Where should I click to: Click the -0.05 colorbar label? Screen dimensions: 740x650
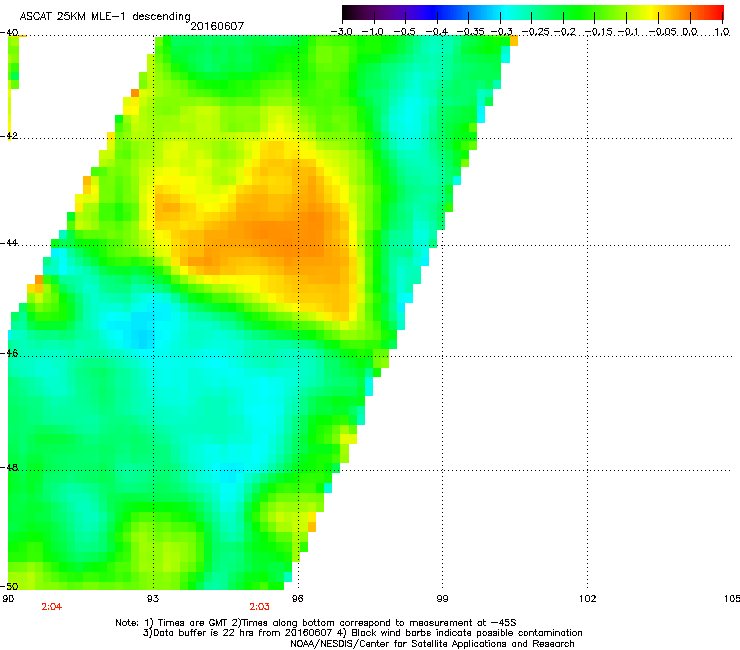[x=663, y=32]
